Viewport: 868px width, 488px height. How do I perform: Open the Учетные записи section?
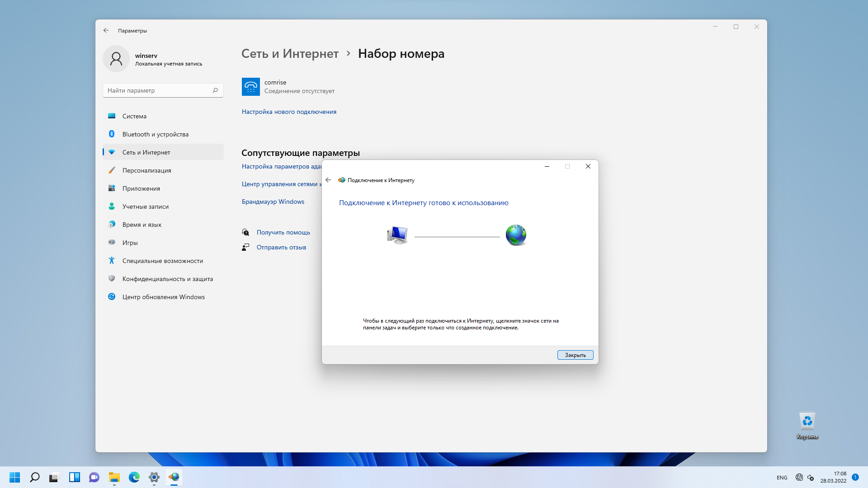click(163, 206)
